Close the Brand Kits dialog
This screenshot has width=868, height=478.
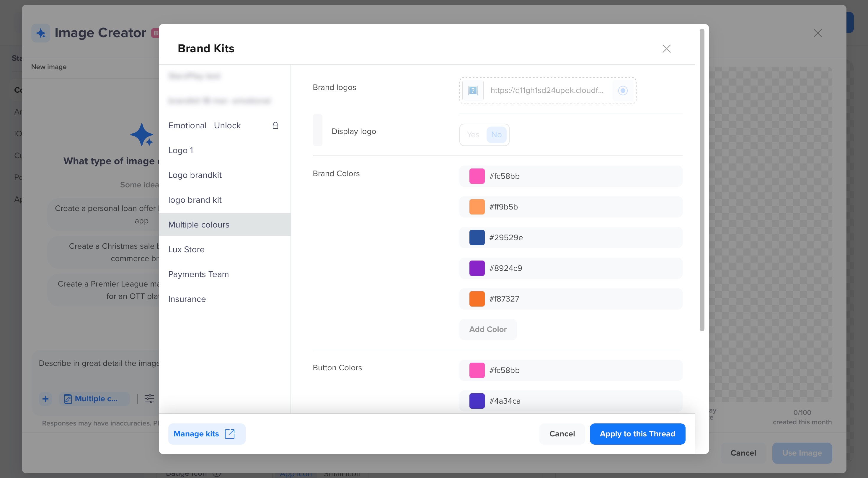click(666, 48)
